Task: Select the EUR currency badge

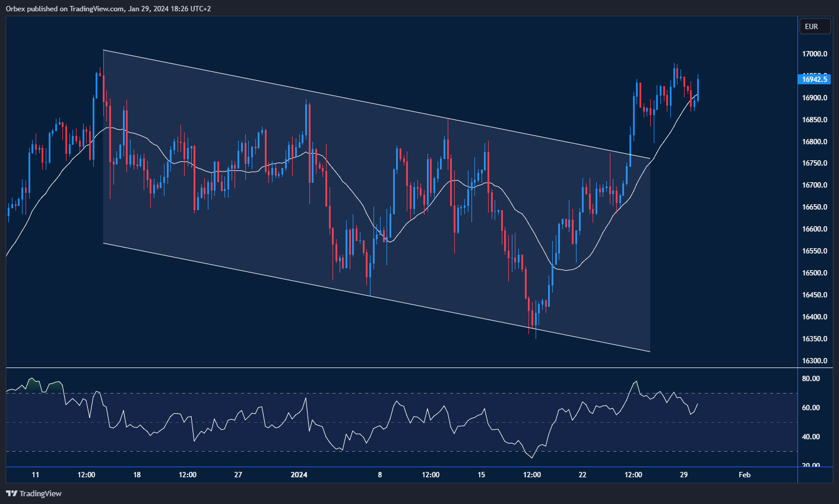Action: pyautogui.click(x=814, y=26)
